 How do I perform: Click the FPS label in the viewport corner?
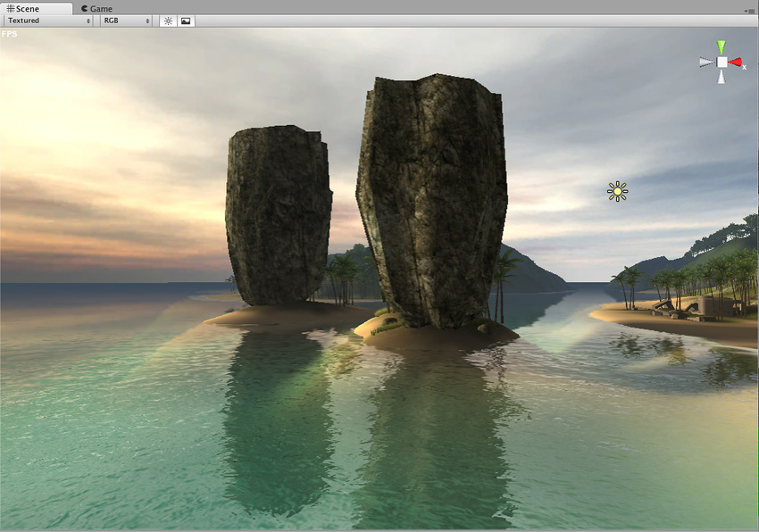(9, 34)
